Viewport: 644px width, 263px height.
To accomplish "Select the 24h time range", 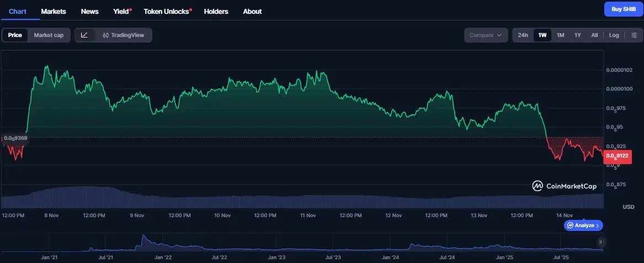I will (x=523, y=35).
